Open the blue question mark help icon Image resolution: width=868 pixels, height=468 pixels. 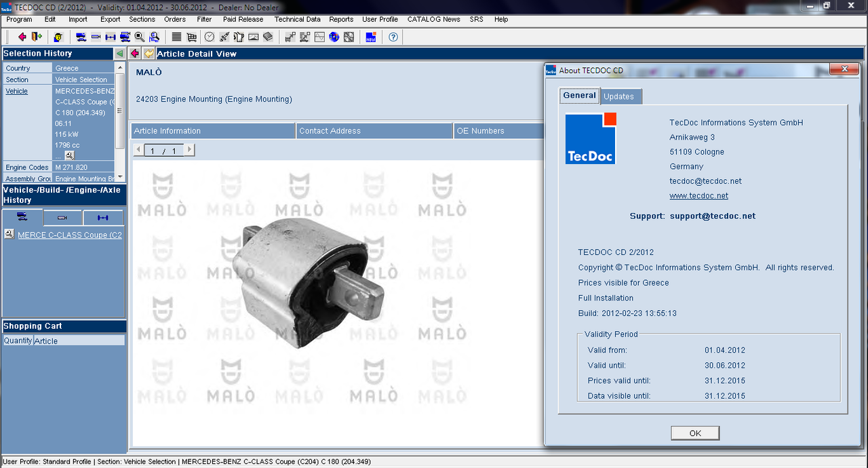pyautogui.click(x=393, y=37)
